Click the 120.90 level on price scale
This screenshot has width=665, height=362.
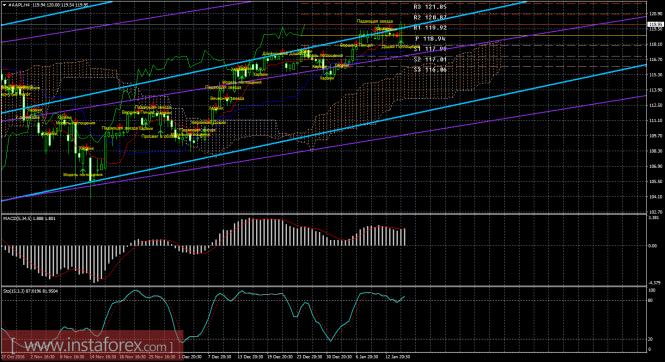655,14
